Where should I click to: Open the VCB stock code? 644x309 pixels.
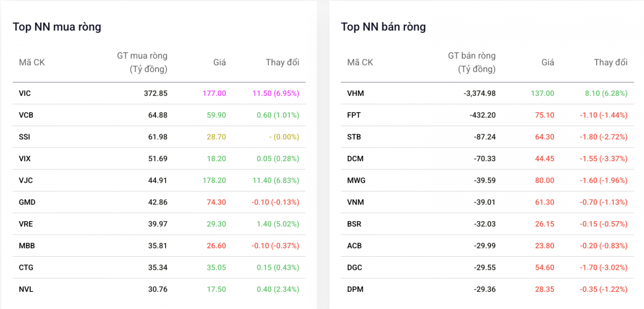tap(26, 115)
